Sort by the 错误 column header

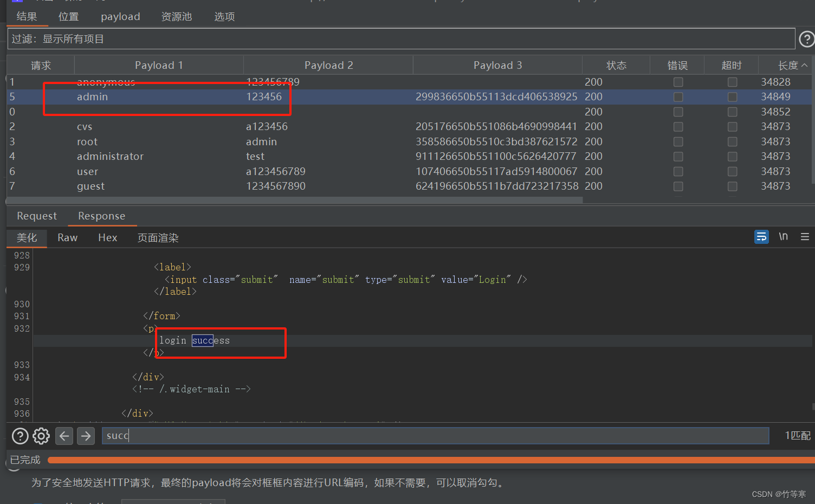point(677,65)
